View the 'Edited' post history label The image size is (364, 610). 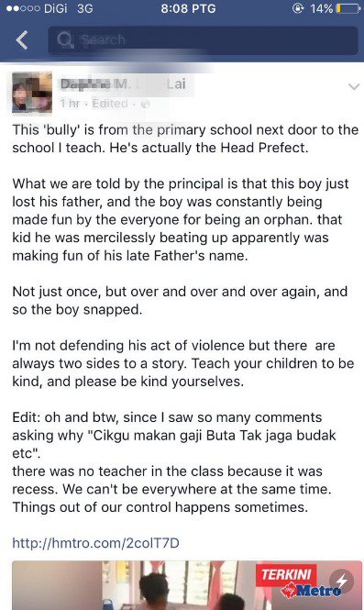pyautogui.click(x=110, y=104)
